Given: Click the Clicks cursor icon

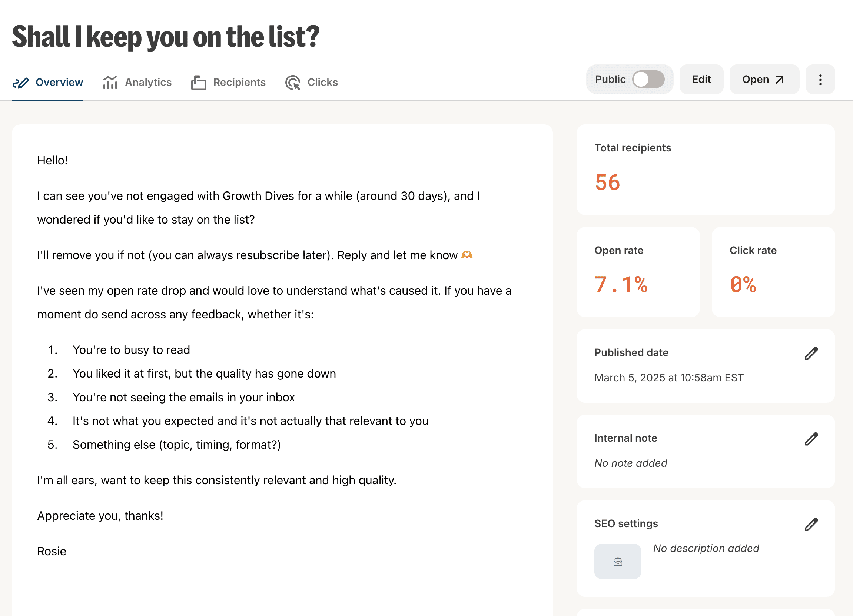Looking at the screenshot, I should click(293, 82).
